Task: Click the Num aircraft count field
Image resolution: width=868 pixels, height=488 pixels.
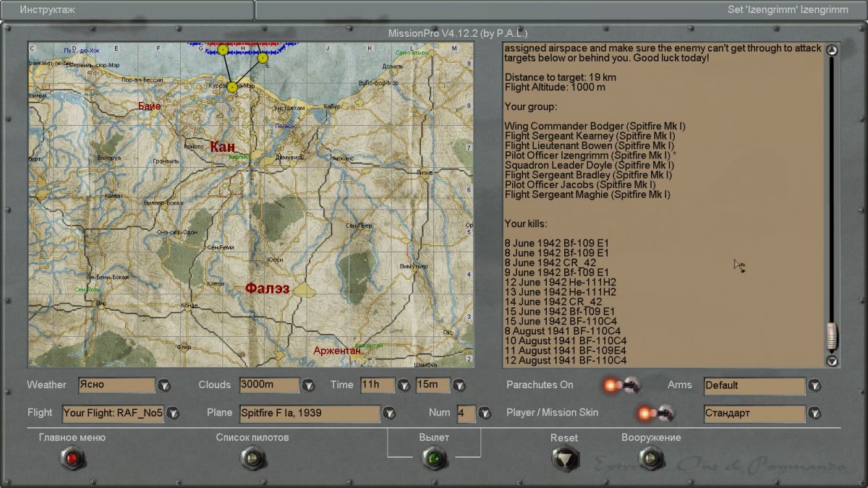Action: [465, 414]
